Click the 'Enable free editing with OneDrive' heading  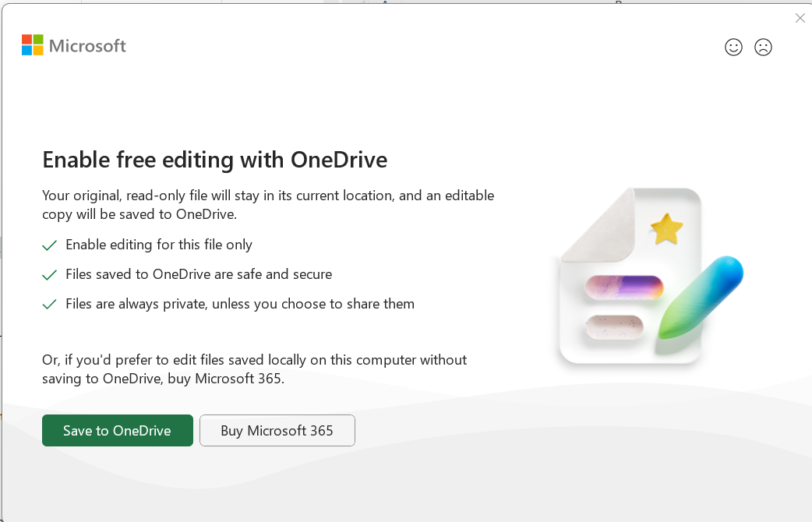214,160
